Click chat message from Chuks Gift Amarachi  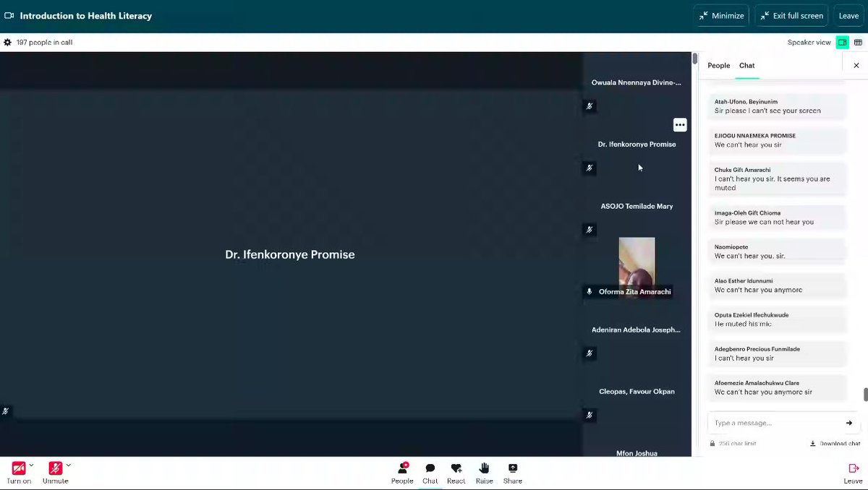coord(777,179)
